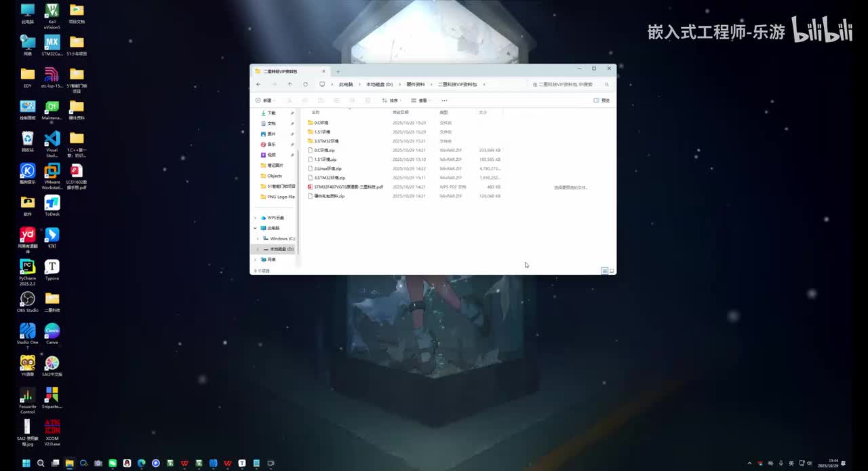The width and height of the screenshot is (868, 471).
Task: Collapse the 此电脑 tree node
Action: [x=256, y=228]
